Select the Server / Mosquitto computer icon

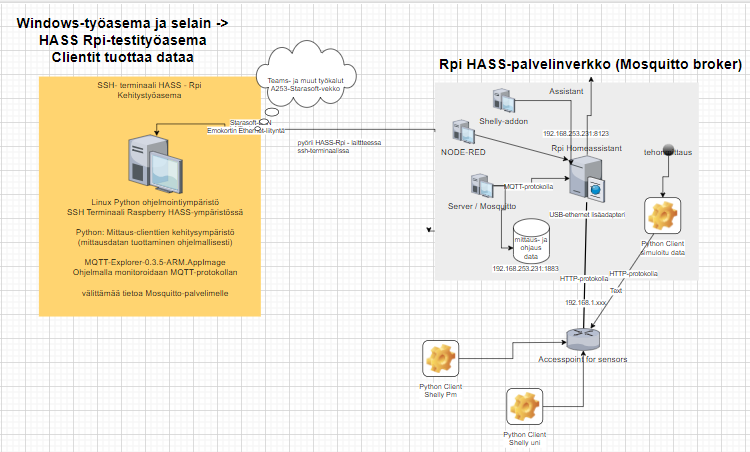[x=482, y=187]
